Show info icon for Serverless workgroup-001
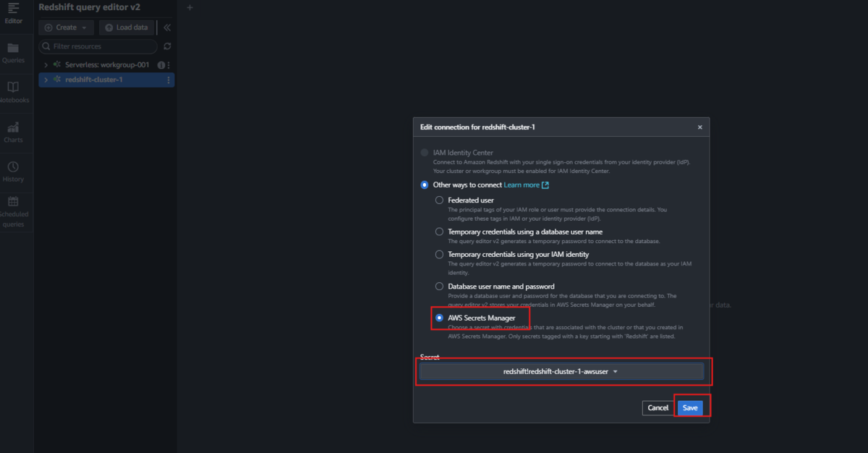 pyautogui.click(x=161, y=65)
